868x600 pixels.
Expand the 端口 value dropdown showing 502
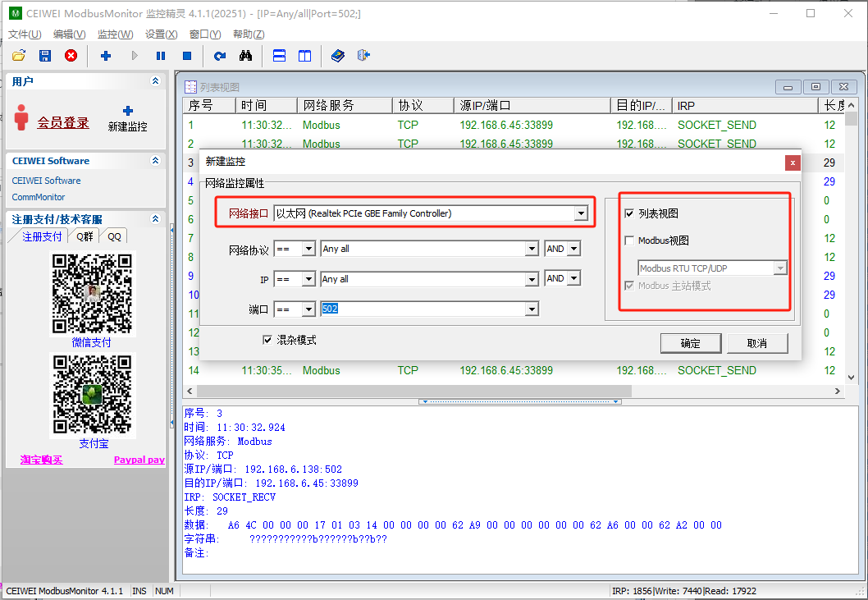pos(532,309)
